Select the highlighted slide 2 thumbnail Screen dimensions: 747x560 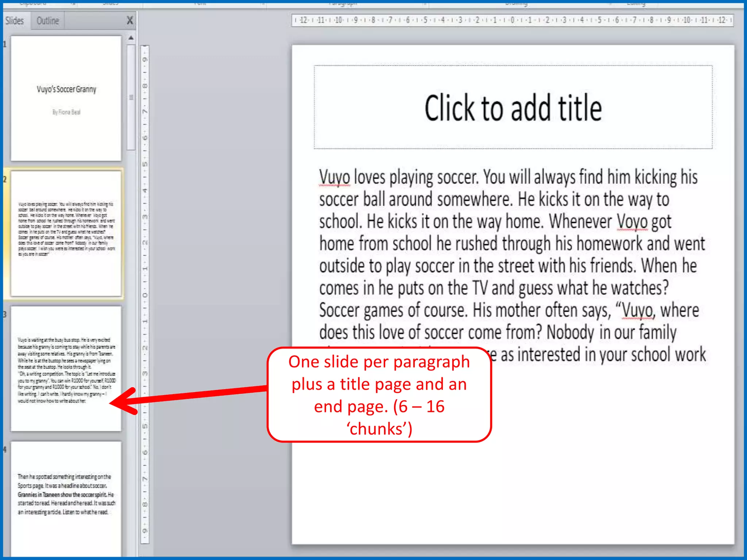pos(66,233)
